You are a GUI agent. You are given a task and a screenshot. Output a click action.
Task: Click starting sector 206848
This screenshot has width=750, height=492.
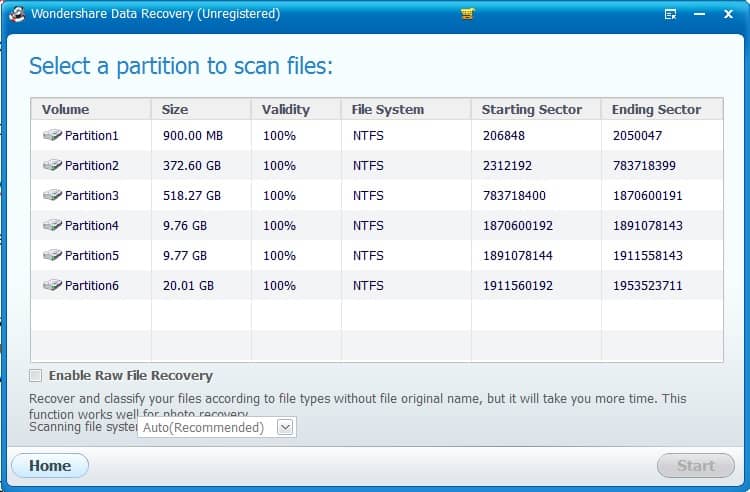pos(504,136)
